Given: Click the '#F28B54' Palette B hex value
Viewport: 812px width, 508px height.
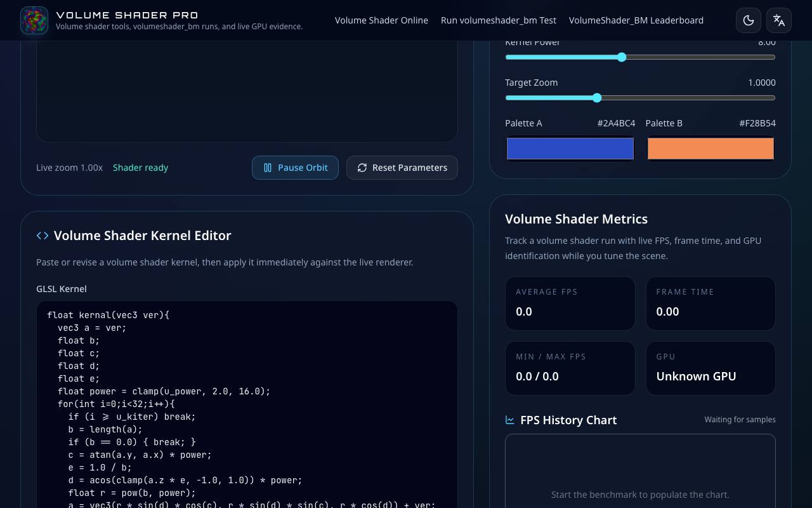Looking at the screenshot, I should pos(757,123).
